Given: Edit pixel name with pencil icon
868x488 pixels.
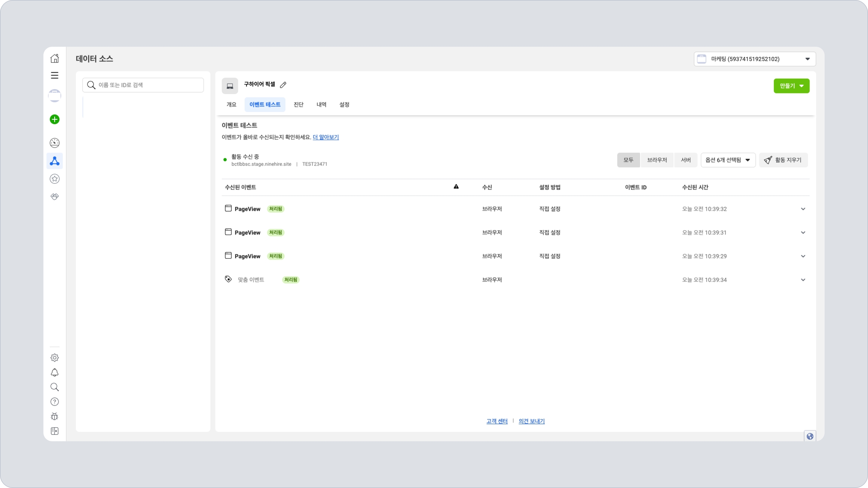Looking at the screenshot, I should tap(283, 85).
